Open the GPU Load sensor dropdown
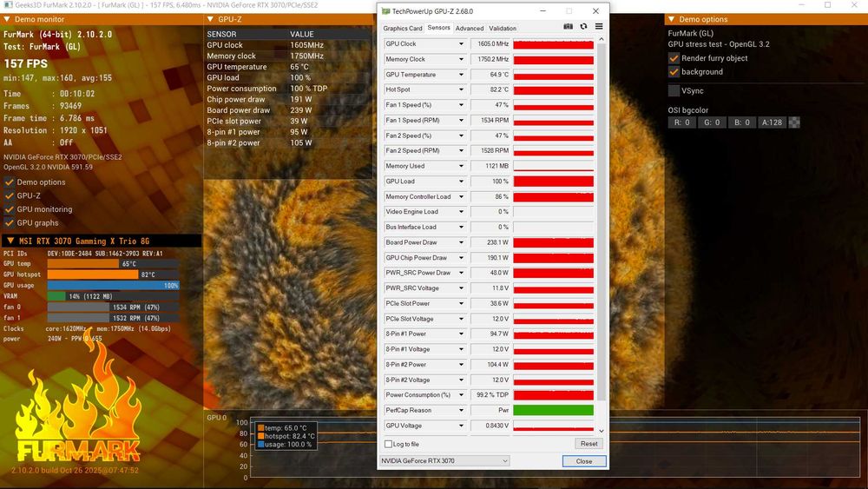This screenshot has height=489, width=868. [461, 181]
